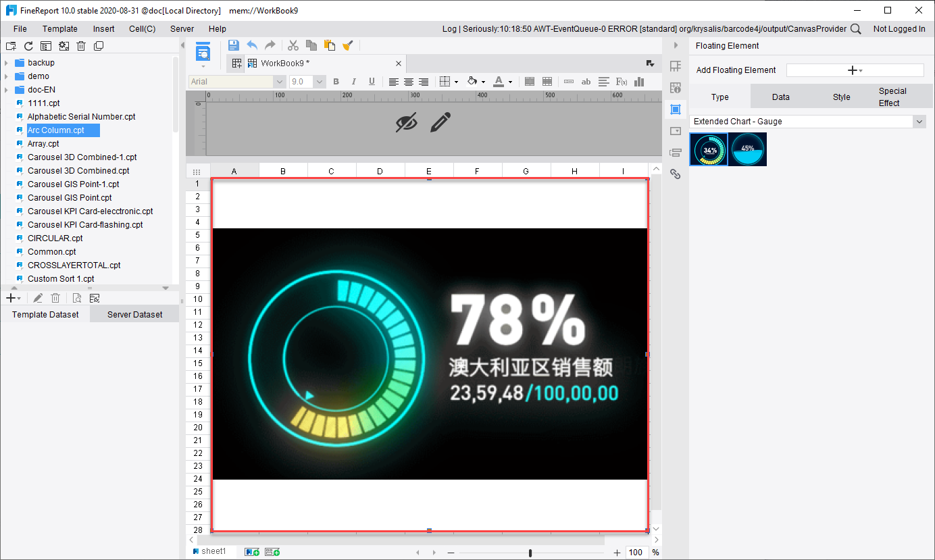The width and height of the screenshot is (935, 560).
Task: Click the Cut scissors icon
Action: 293,45
